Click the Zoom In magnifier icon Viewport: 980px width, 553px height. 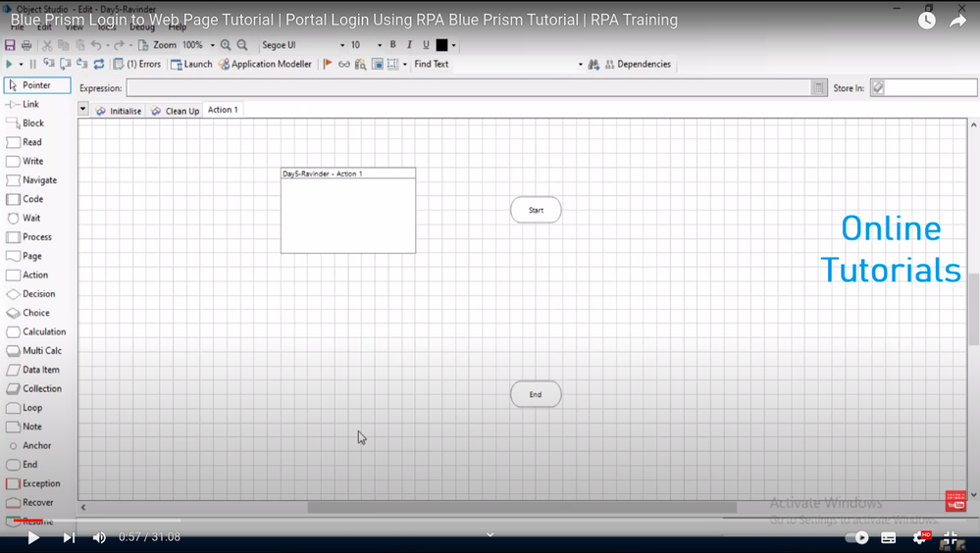point(226,45)
